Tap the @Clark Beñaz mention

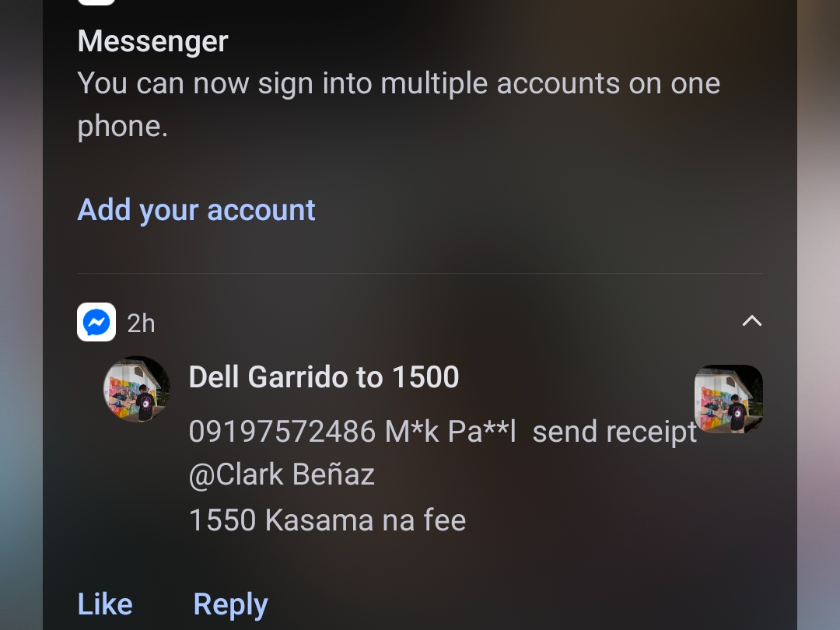pyautogui.click(x=282, y=474)
